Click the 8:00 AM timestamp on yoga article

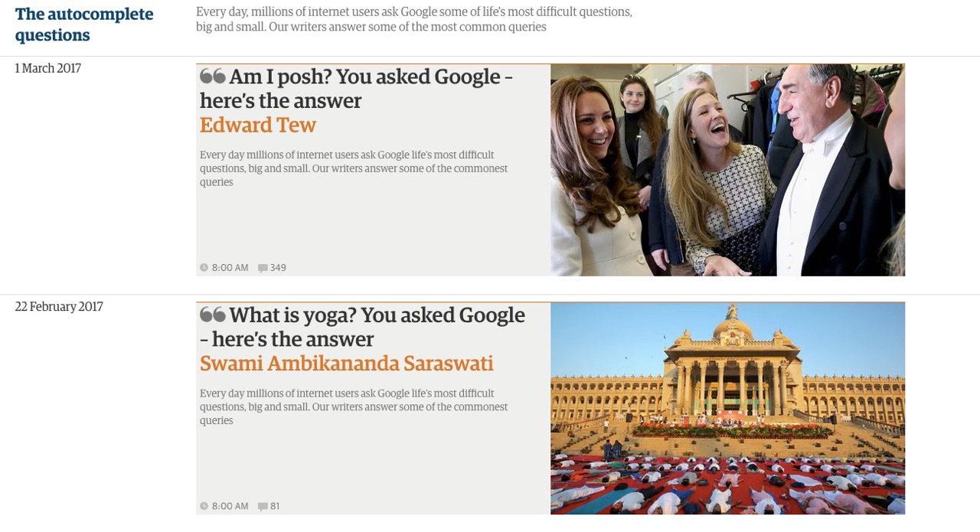click(x=230, y=506)
